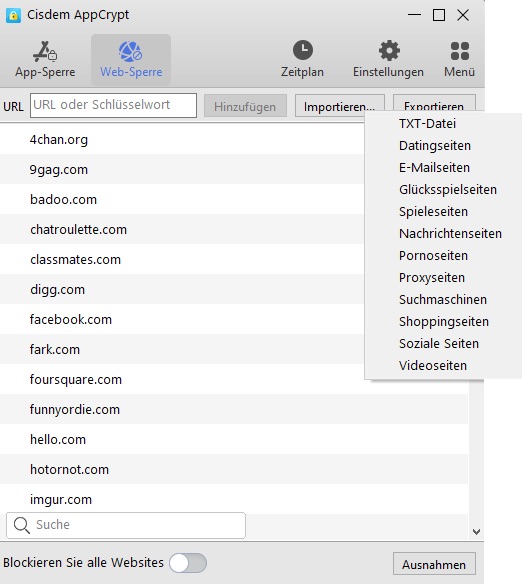
Task: Choose Soziale Seiten menu entry
Action: 443,343
